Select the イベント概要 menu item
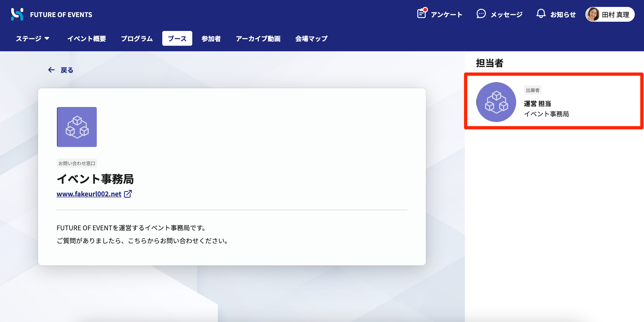Viewport: 644px width, 322px height. (x=87, y=39)
